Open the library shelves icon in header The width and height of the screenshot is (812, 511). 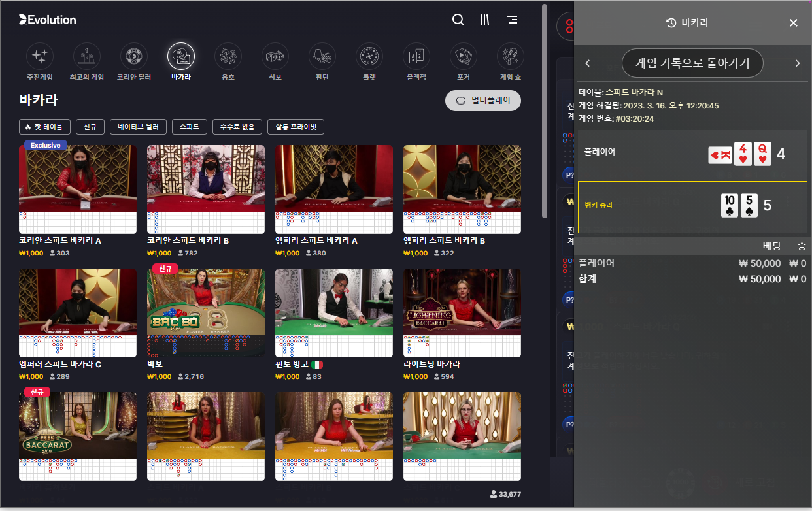click(x=484, y=20)
